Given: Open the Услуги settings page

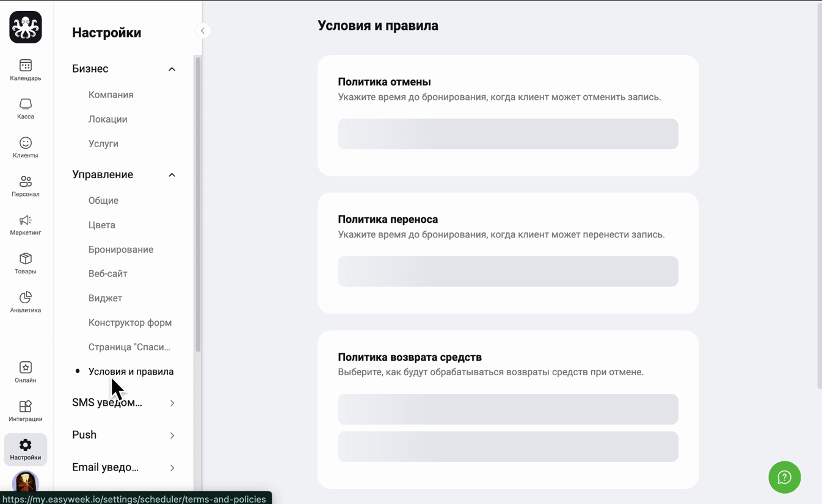Looking at the screenshot, I should (103, 143).
